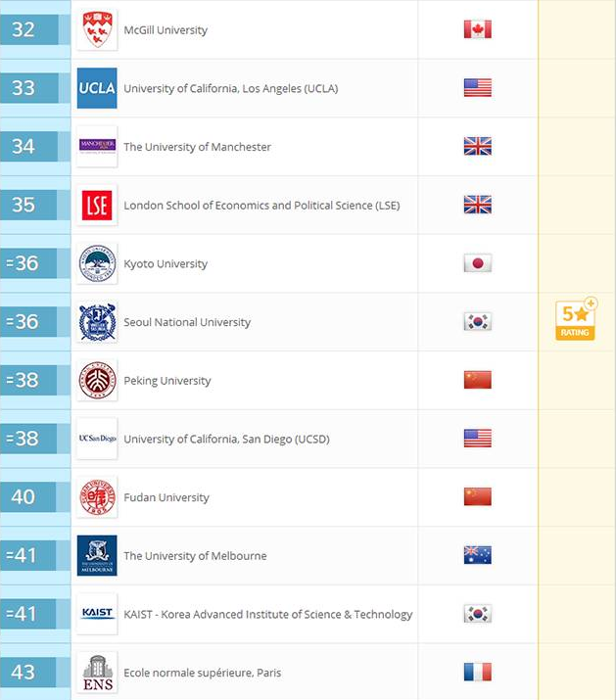
Task: Click the Korean flag in Seoul National row
Action: coord(478,321)
